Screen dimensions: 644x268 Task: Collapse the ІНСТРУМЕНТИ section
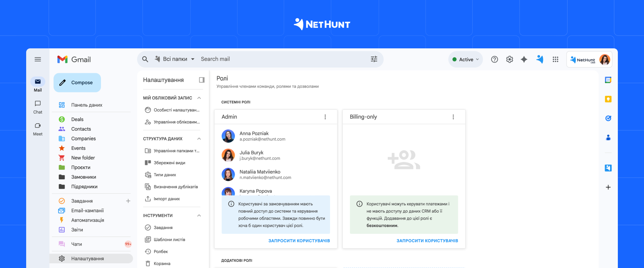click(199, 216)
